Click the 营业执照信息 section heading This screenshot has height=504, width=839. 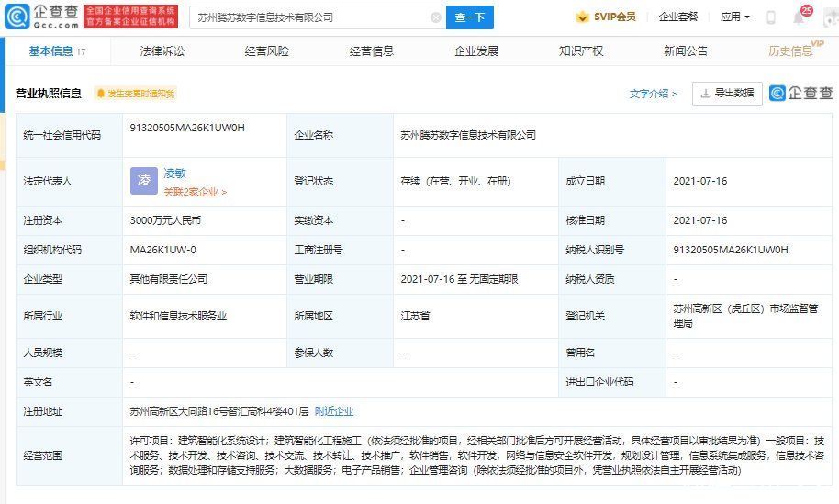pos(48,94)
